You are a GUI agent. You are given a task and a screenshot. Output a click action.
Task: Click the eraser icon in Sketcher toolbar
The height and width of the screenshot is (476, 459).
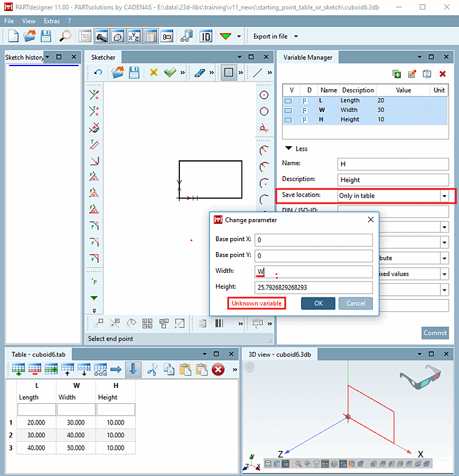(200, 73)
